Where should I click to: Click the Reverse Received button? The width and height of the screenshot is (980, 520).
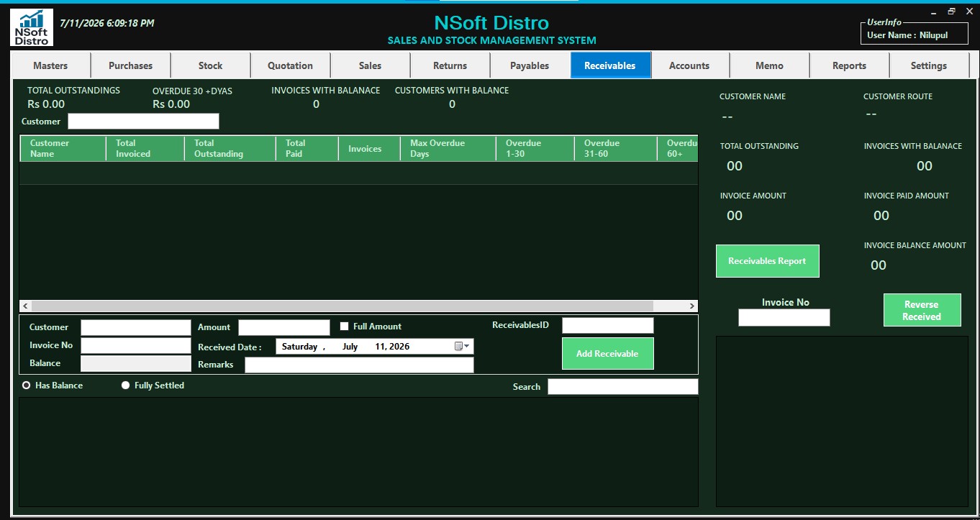click(x=922, y=310)
